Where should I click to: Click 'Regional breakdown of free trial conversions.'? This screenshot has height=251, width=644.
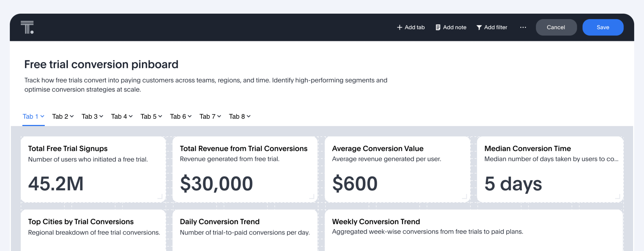94,232
